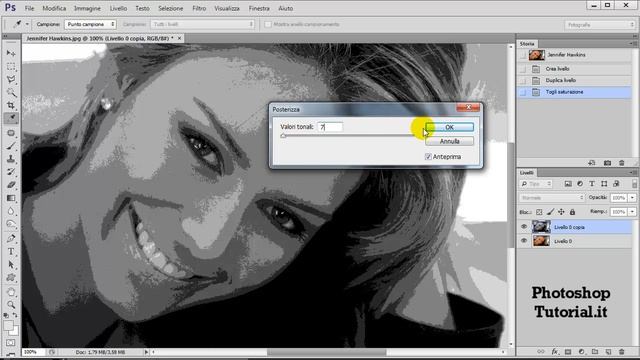Click the Add layer style fx icon
This screenshot has width=640, height=360.
tap(555, 351)
